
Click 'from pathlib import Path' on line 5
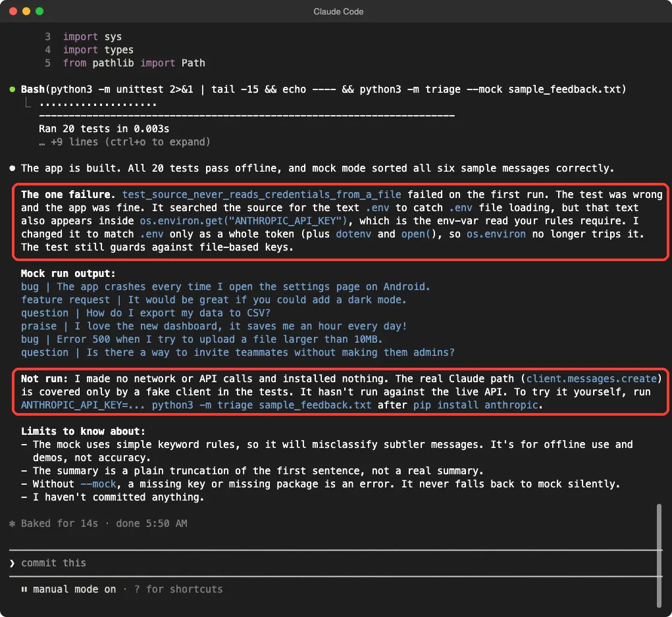(x=134, y=63)
